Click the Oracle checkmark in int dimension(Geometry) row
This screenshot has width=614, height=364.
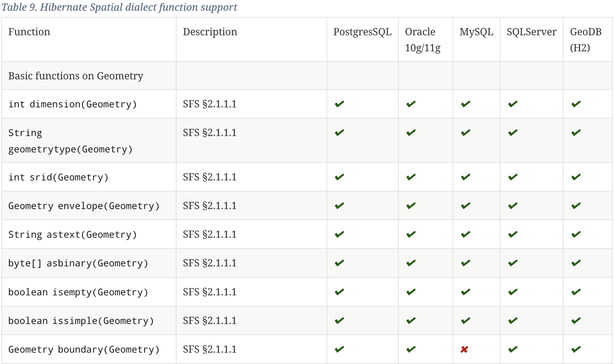coord(411,104)
